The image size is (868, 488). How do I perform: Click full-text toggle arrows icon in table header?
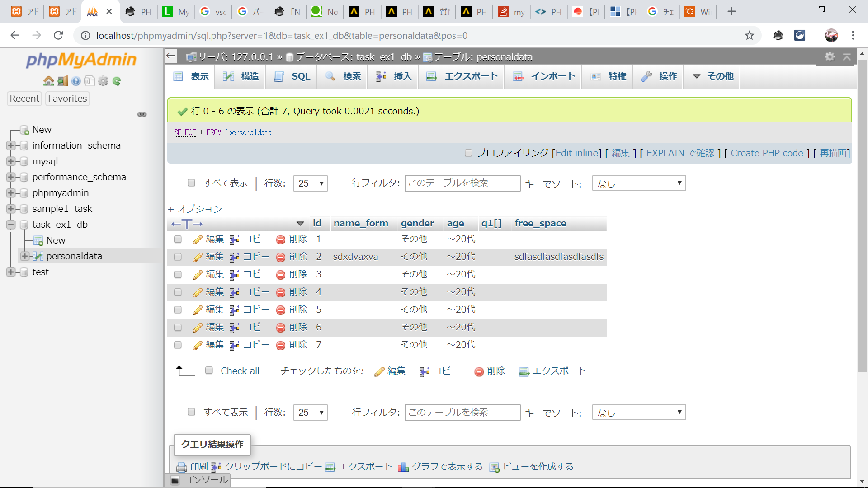click(x=187, y=224)
